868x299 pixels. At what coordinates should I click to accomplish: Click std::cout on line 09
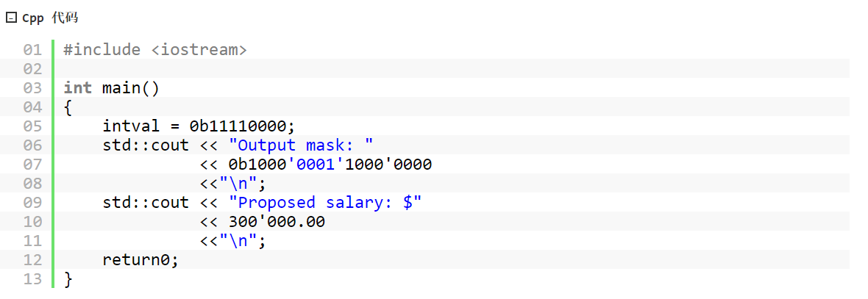(x=146, y=202)
